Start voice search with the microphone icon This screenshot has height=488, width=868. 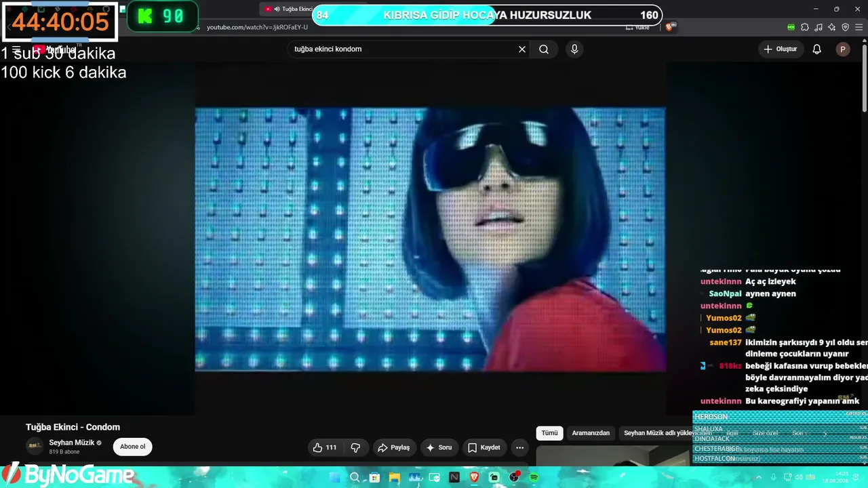(x=574, y=49)
